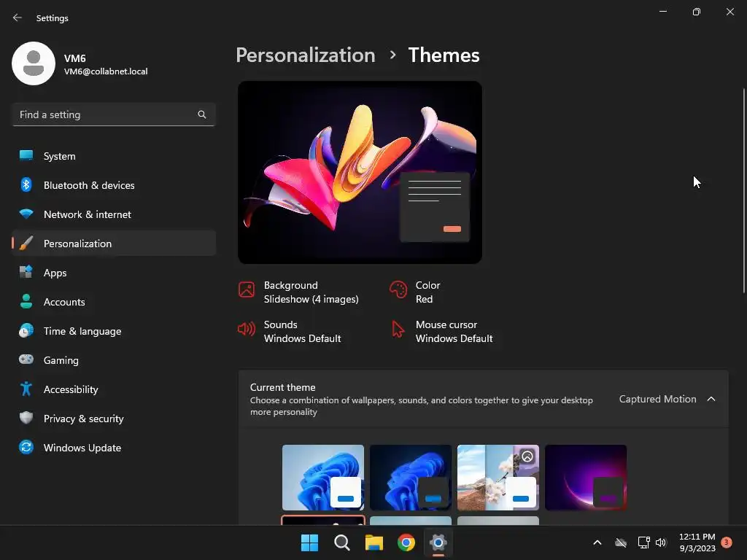Open Accessibility settings
This screenshot has width=747, height=560.
pyautogui.click(x=114, y=389)
